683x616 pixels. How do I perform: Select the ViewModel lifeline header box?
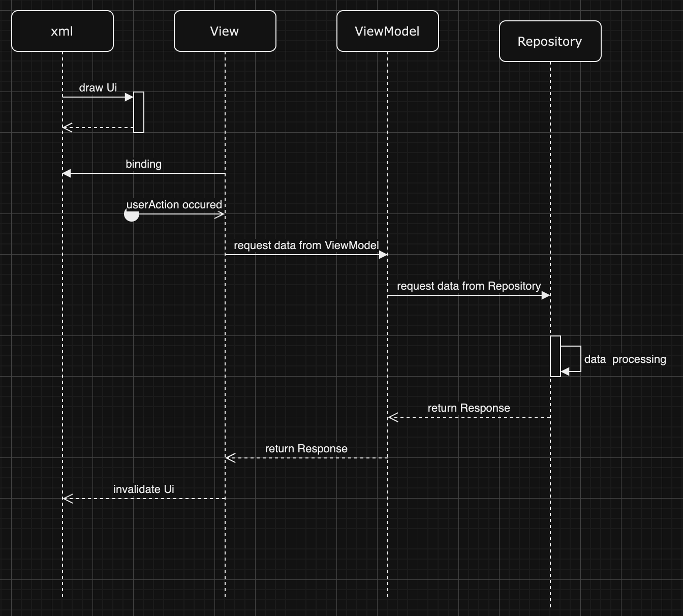387,30
